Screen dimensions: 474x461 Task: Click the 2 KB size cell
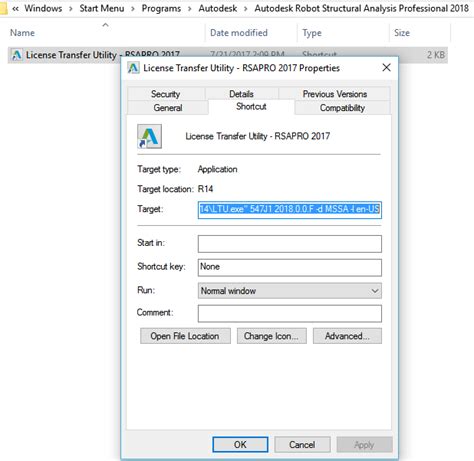point(436,55)
